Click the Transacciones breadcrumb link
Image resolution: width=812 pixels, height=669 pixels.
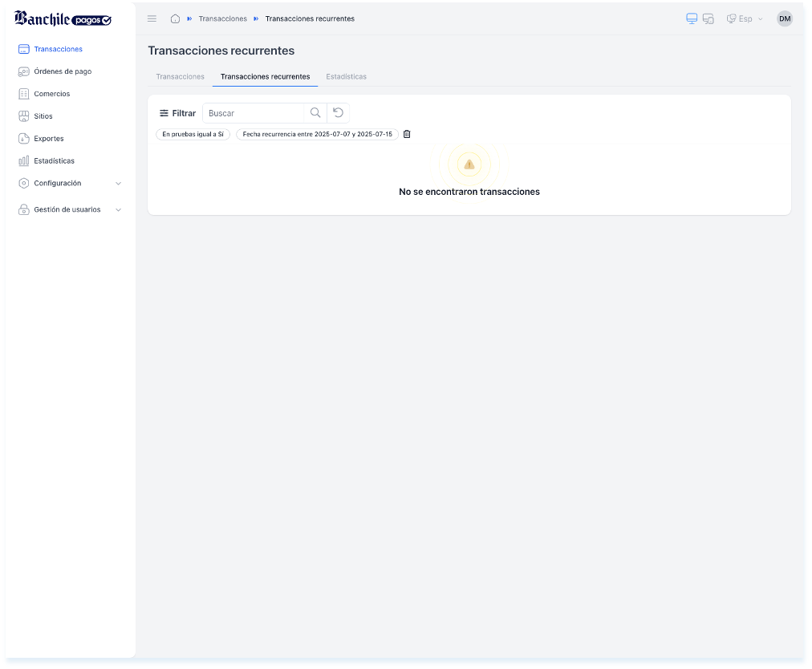pyautogui.click(x=223, y=18)
